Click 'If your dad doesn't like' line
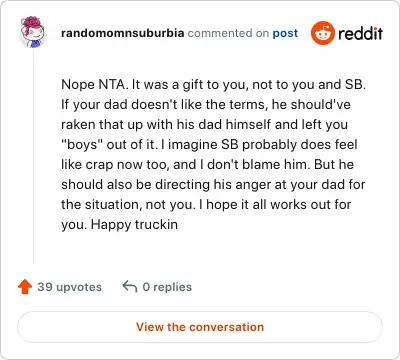 (x=206, y=104)
